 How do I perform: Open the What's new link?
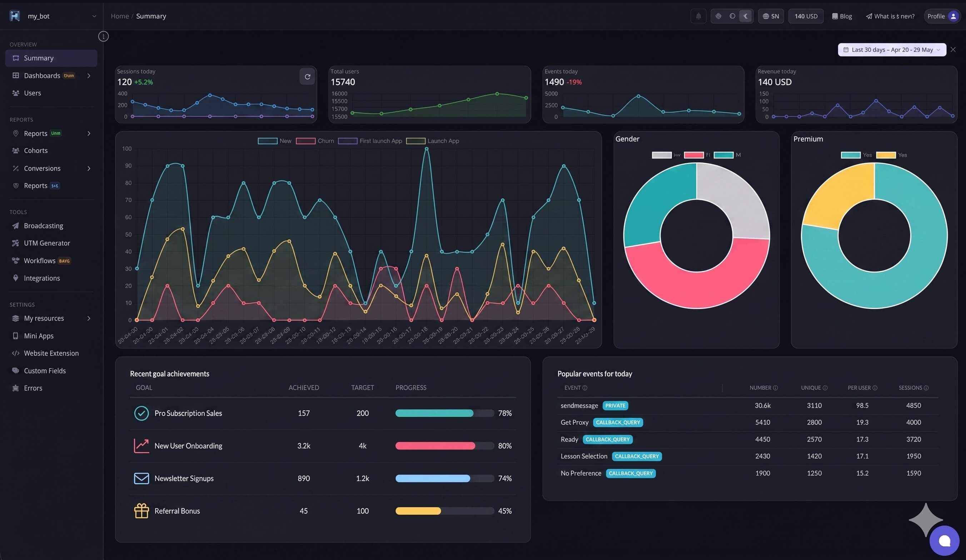coord(890,16)
